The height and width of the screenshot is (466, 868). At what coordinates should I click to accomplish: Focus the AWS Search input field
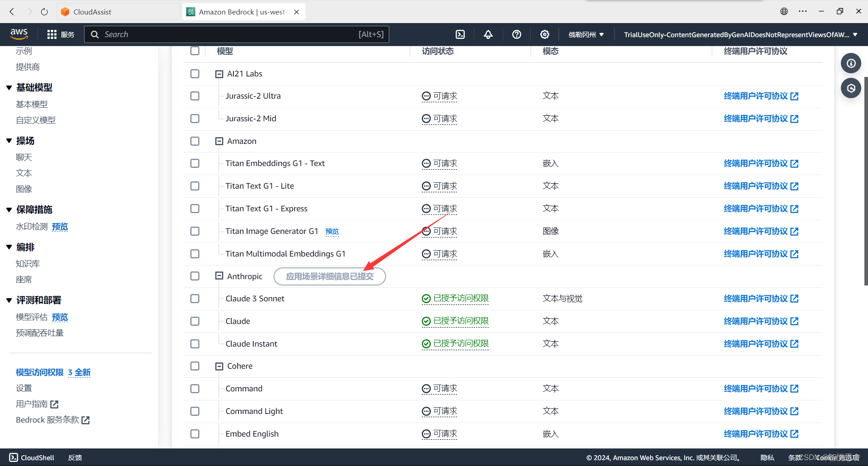coord(236,34)
